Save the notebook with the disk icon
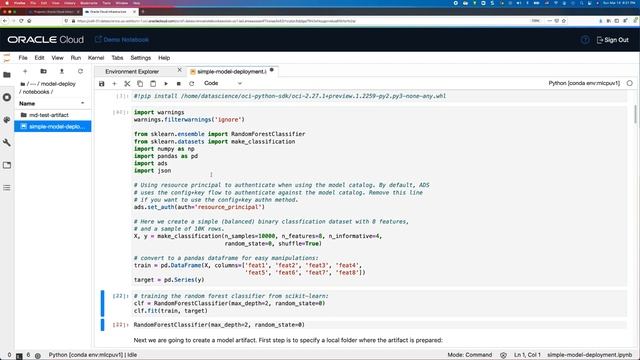The height and width of the screenshot is (360, 640). (x=102, y=84)
